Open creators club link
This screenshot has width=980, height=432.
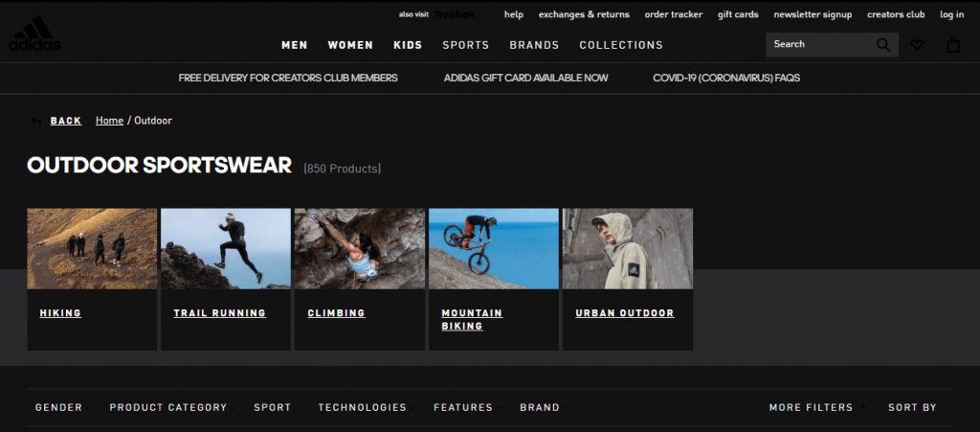click(x=896, y=14)
